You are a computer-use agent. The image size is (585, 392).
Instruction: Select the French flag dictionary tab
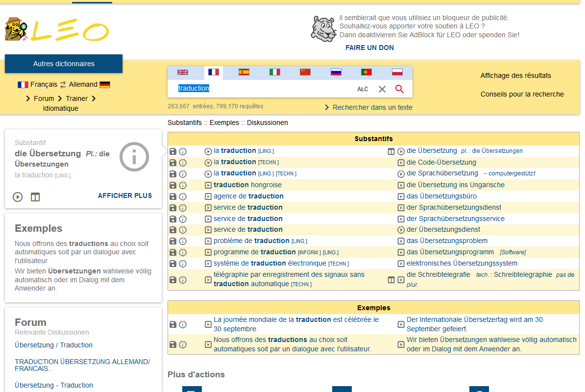point(214,73)
